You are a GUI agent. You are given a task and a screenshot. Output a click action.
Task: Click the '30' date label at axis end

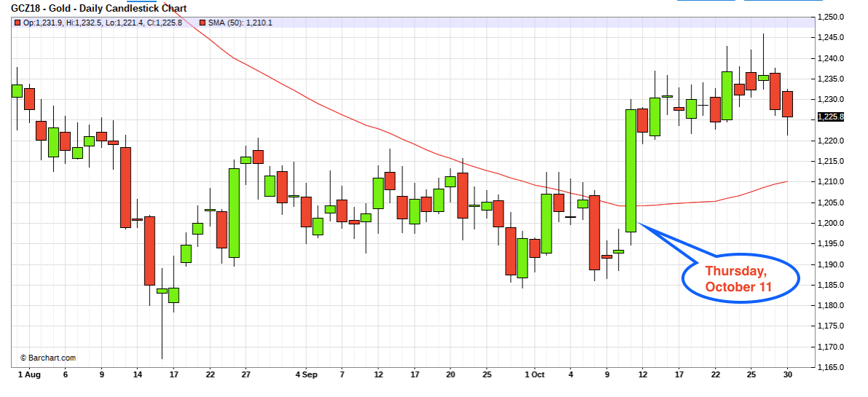(x=788, y=375)
